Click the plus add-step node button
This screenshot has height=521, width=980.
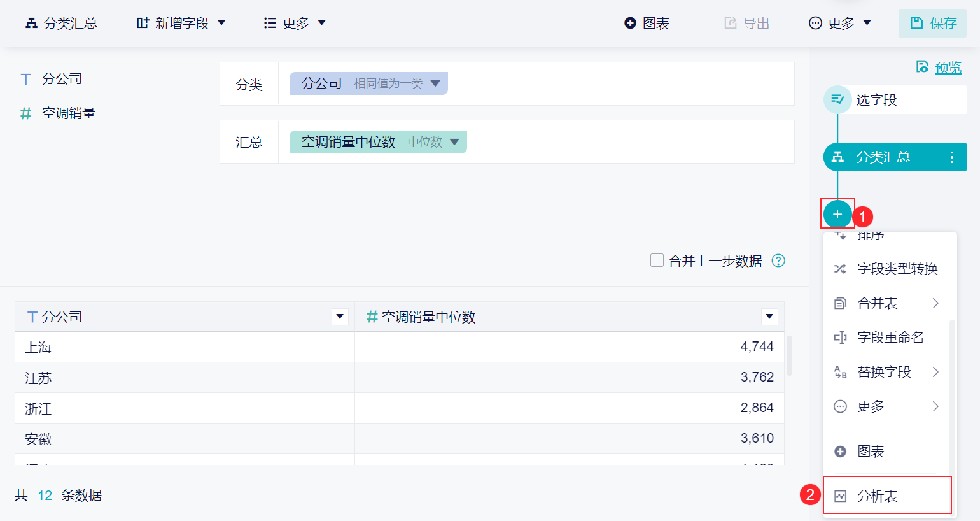click(x=837, y=214)
